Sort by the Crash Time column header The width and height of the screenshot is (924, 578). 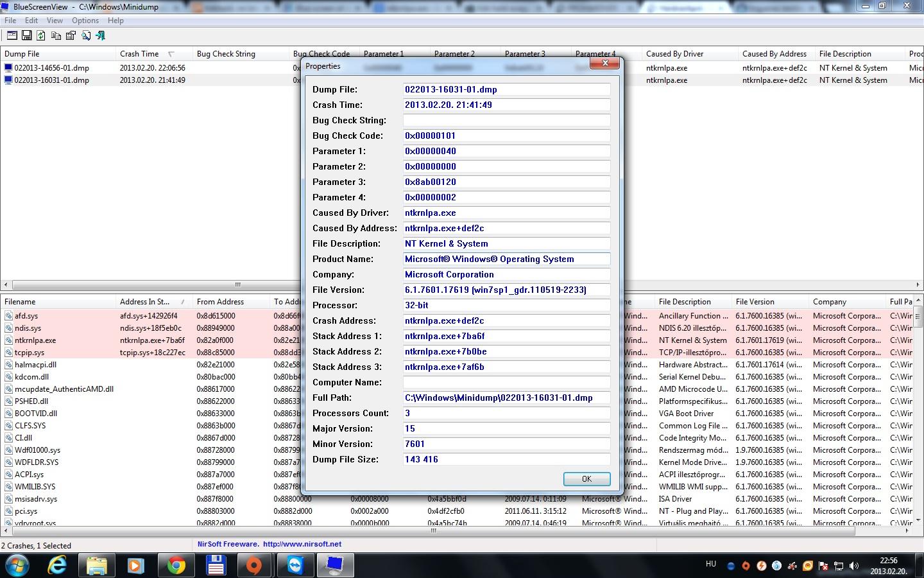[x=154, y=54]
